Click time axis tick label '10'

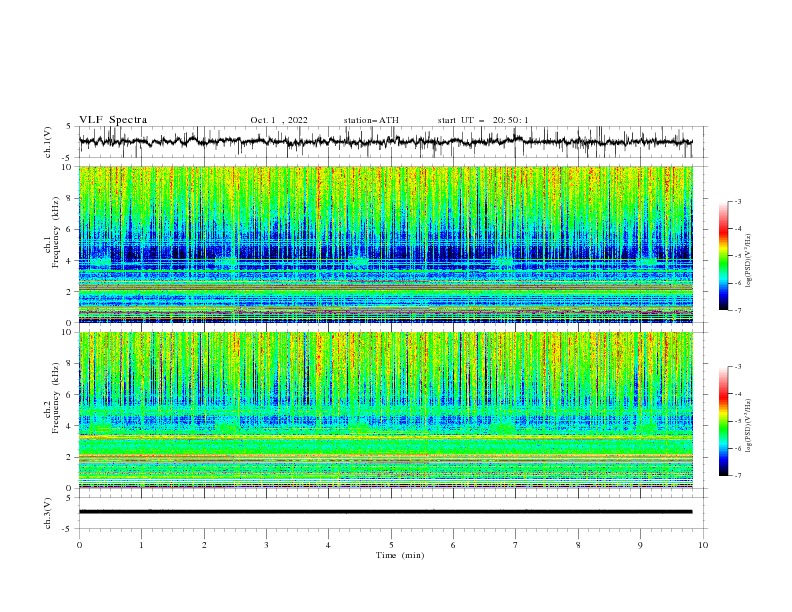point(703,545)
